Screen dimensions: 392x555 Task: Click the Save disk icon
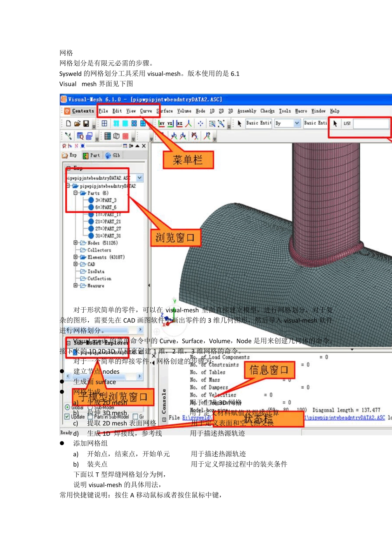coord(86,123)
